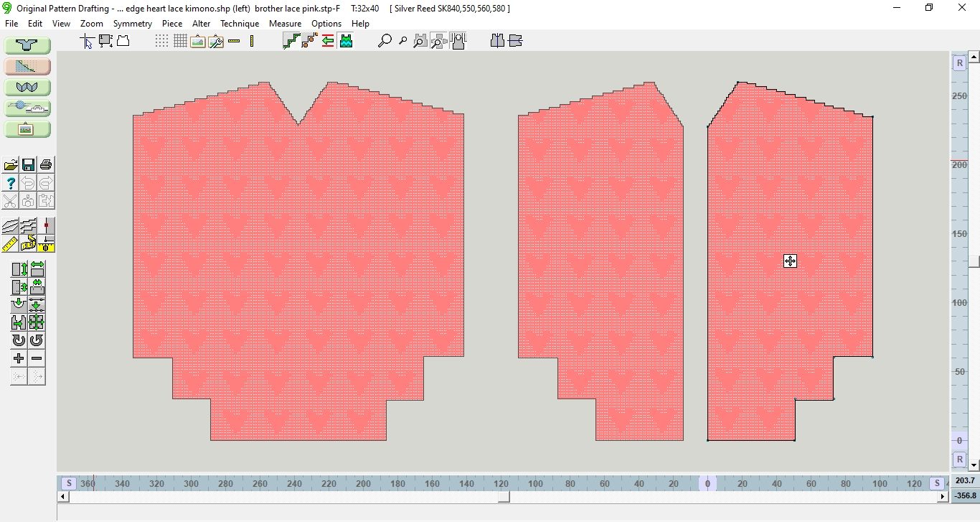The image size is (980, 522).
Task: Toggle the green zigzag stitch pattern view
Action: point(346,42)
